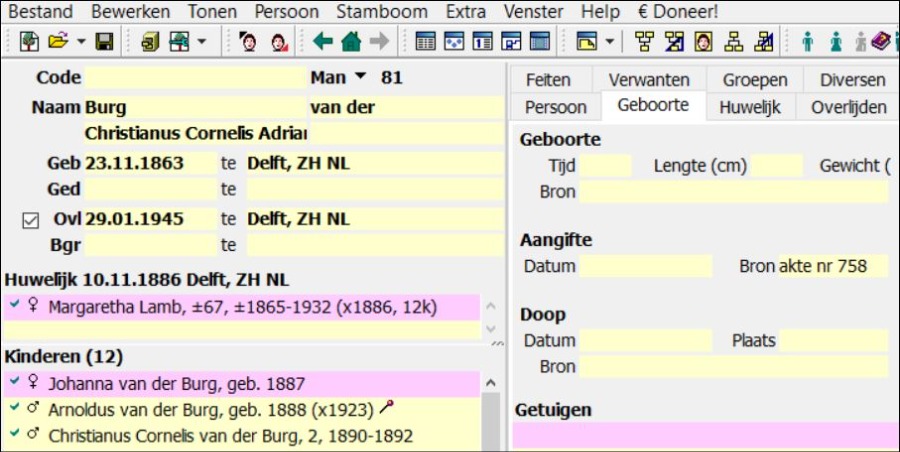The image size is (900, 452).
Task: Open the Verwanten tab
Action: 648,80
